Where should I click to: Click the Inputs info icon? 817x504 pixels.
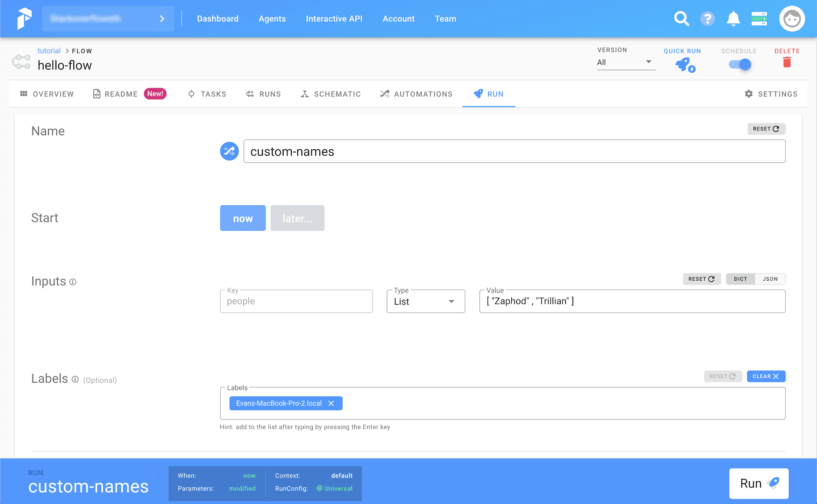click(x=73, y=282)
